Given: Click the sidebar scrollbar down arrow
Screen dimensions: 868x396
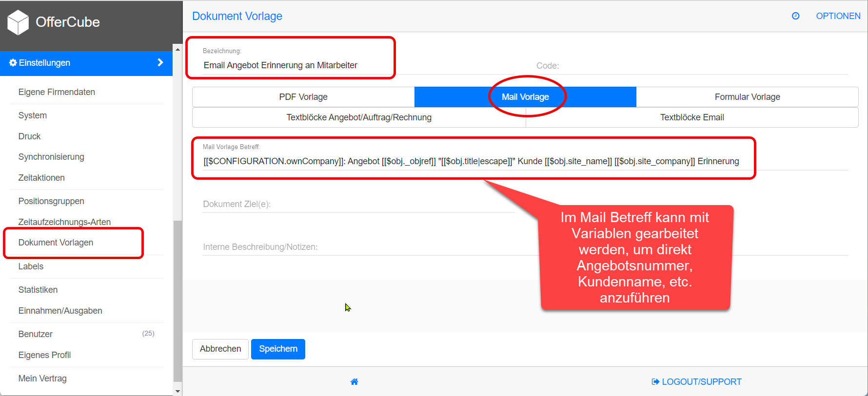Looking at the screenshot, I should [178, 391].
